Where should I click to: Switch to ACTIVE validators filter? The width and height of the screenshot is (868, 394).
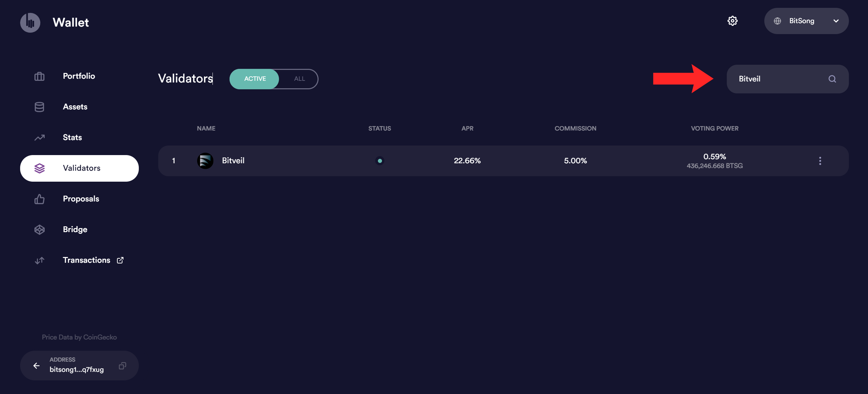tap(254, 79)
